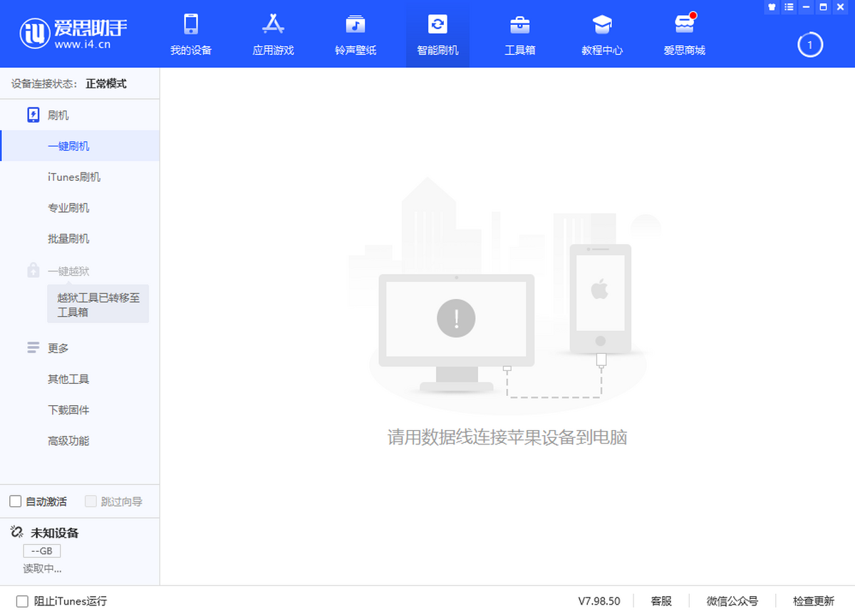
Task: Click the 爱思助手 logo
Action: [x=73, y=33]
